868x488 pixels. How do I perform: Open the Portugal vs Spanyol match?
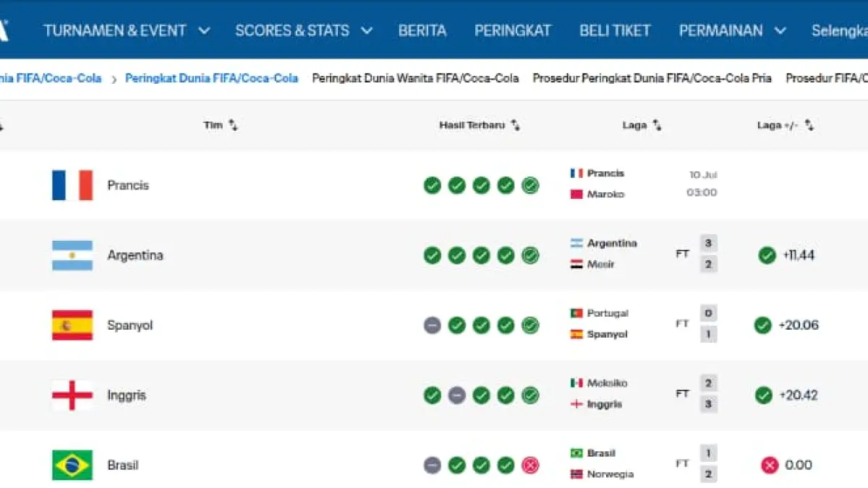tap(643, 324)
